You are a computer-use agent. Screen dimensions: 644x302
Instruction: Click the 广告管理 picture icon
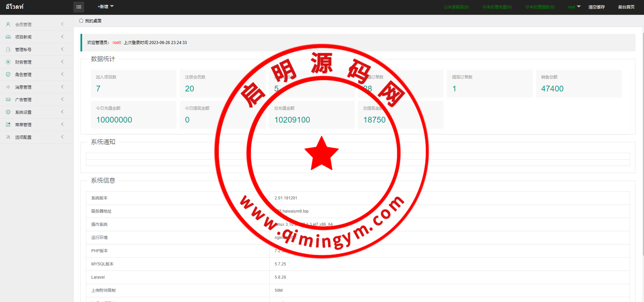[8, 100]
